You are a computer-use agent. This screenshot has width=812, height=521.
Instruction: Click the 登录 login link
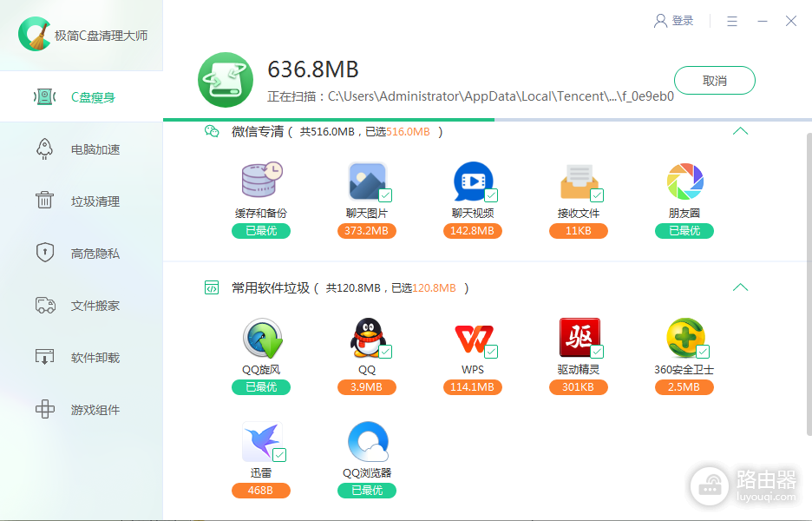tap(683, 21)
